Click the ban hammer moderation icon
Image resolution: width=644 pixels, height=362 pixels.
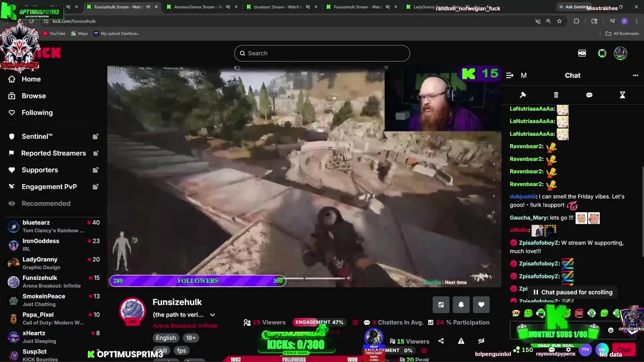[523, 95]
